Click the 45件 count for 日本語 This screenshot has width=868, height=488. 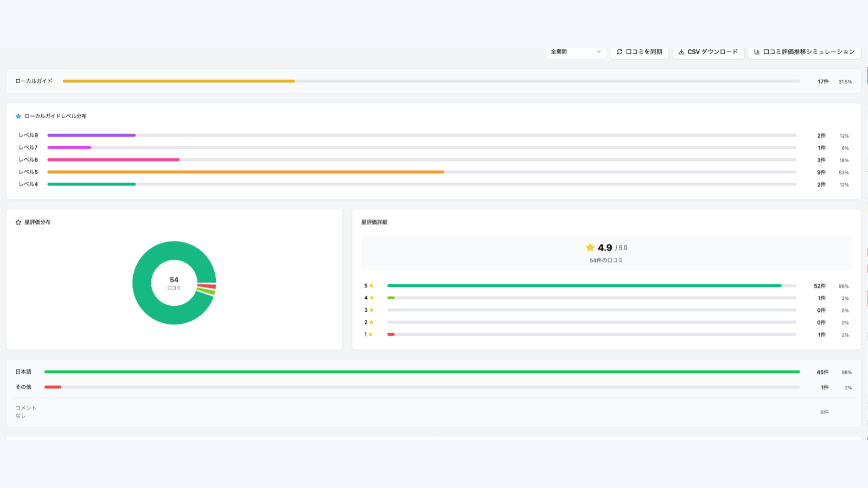click(822, 373)
